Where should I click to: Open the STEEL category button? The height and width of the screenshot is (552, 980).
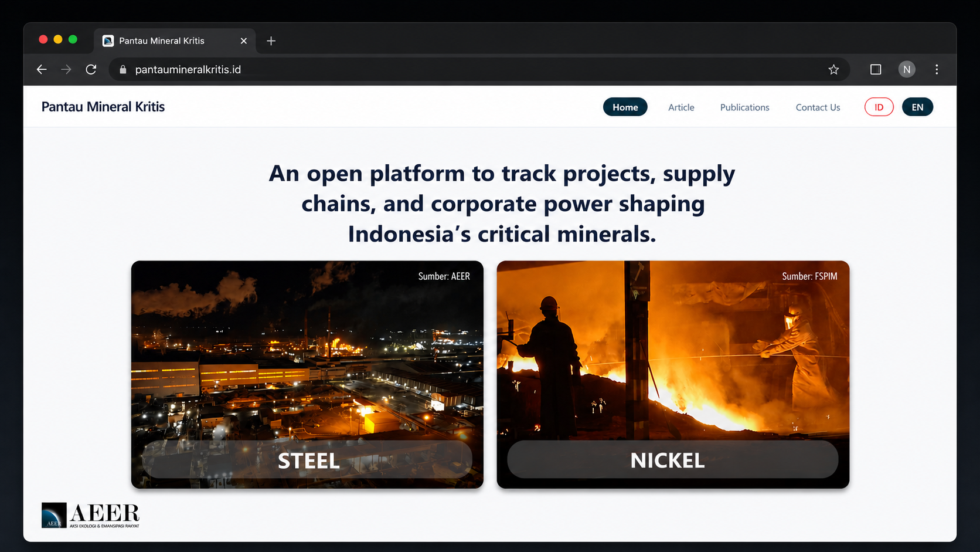tap(308, 460)
